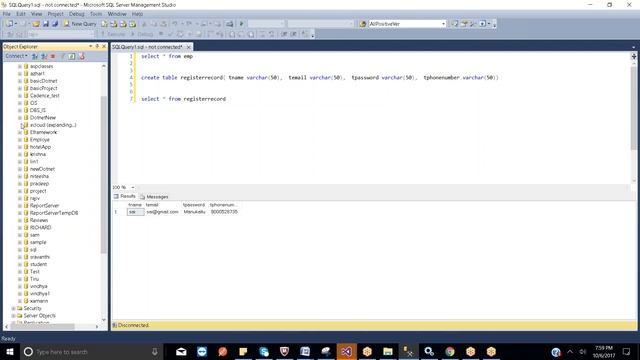The width and height of the screenshot is (640, 360).
Task: Open the AllPositiveNer find combo dropdown arrow
Action: tap(443, 24)
